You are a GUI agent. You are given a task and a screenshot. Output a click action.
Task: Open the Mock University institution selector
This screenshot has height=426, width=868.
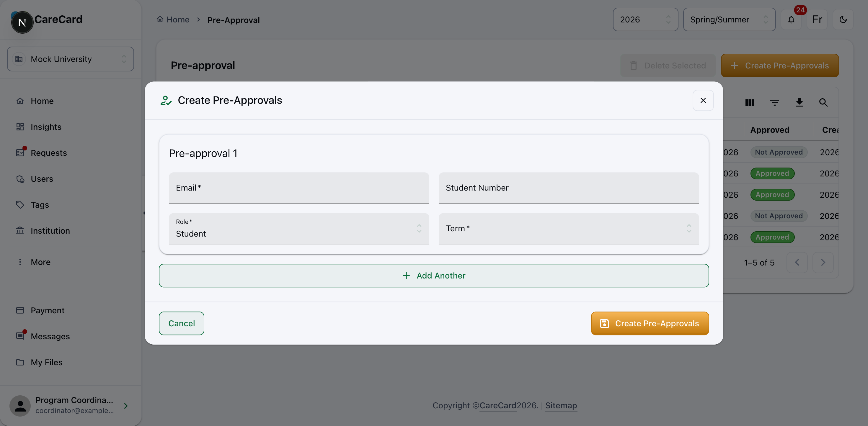(71, 59)
